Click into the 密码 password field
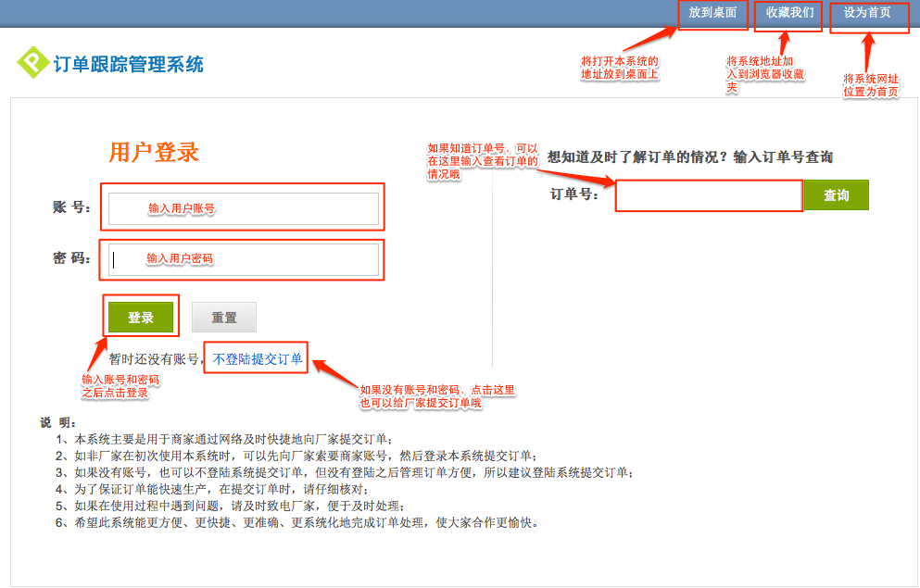The height and width of the screenshot is (588, 920). [244, 259]
